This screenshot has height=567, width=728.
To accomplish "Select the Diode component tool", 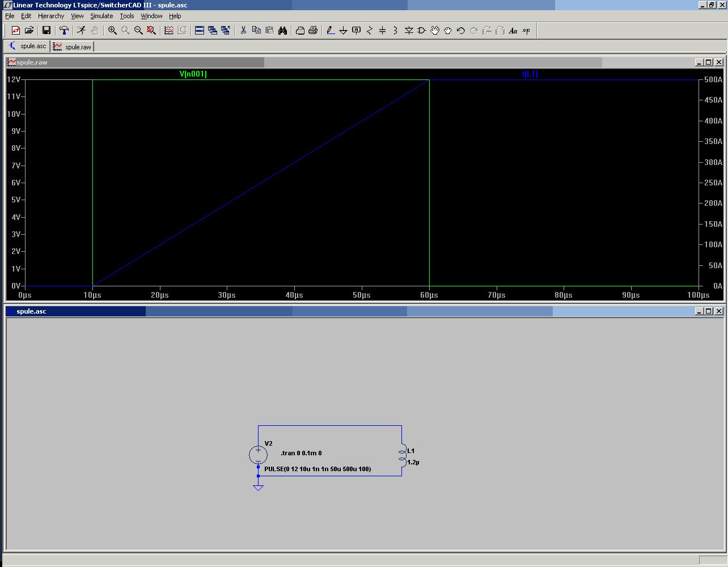I will (409, 31).
